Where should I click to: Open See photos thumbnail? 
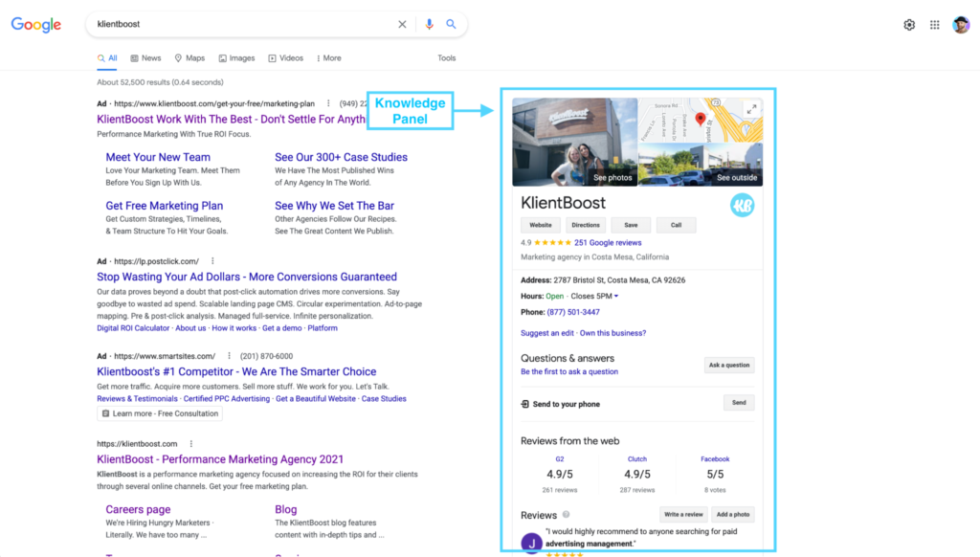pyautogui.click(x=574, y=142)
